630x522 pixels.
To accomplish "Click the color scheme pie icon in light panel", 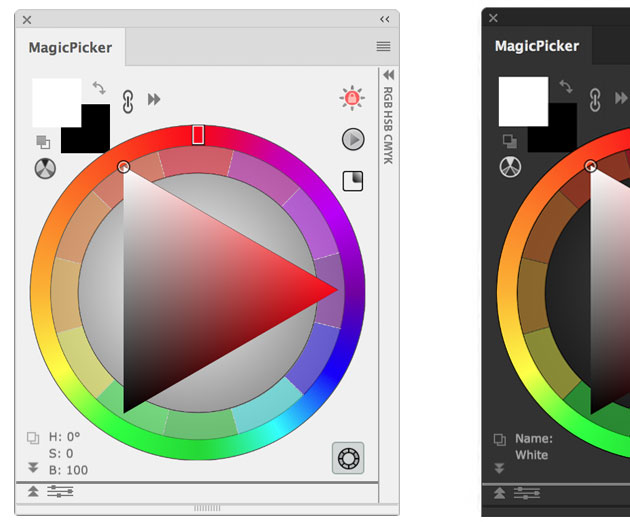I will pos(46,169).
